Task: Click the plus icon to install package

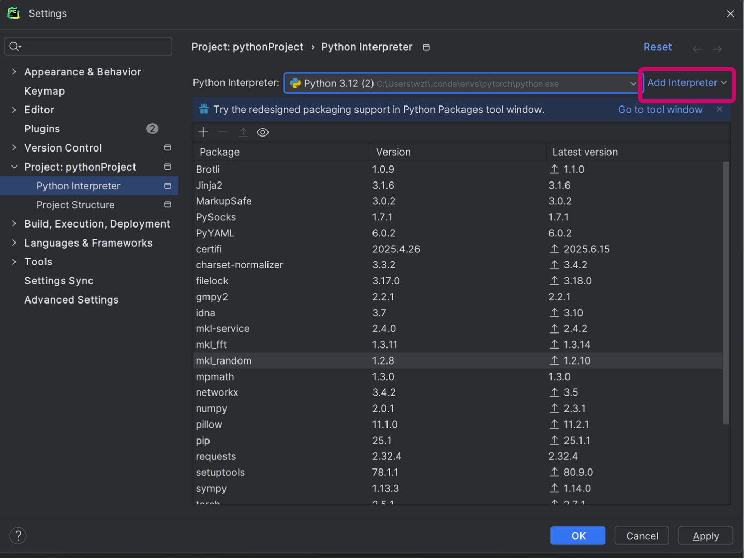Action: (x=203, y=132)
